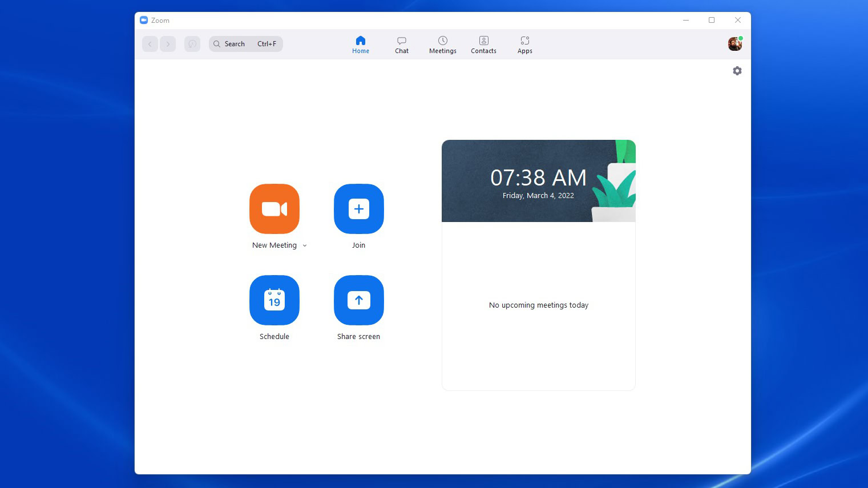Click the Schedule label
Image resolution: width=868 pixels, height=488 pixels.
pyautogui.click(x=274, y=337)
